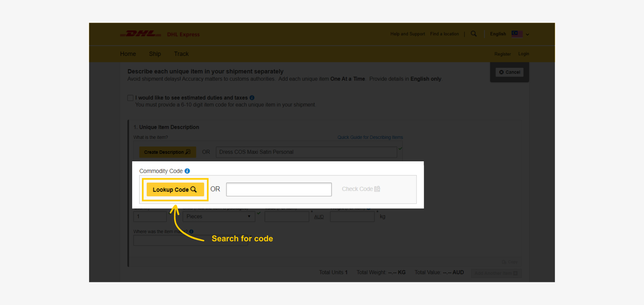Open the Ship menu
The width and height of the screenshot is (644, 305).
tap(155, 54)
